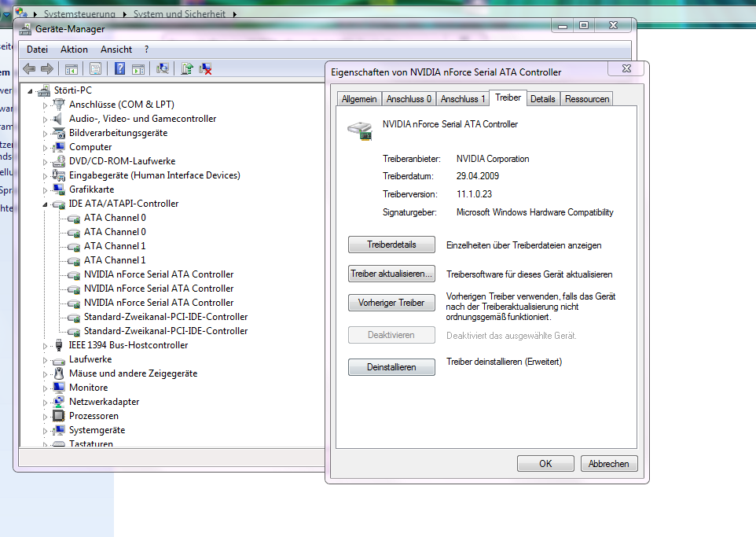756x537 pixels.
Task: Click the controller device icon in properties dialog
Action: click(360, 131)
